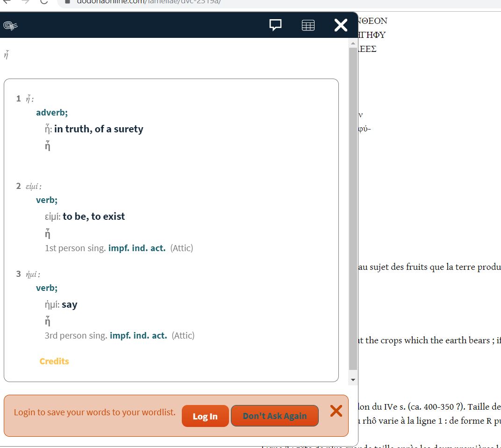Click the verb label under εἰμί
The image size is (501, 448).
coord(47,200)
